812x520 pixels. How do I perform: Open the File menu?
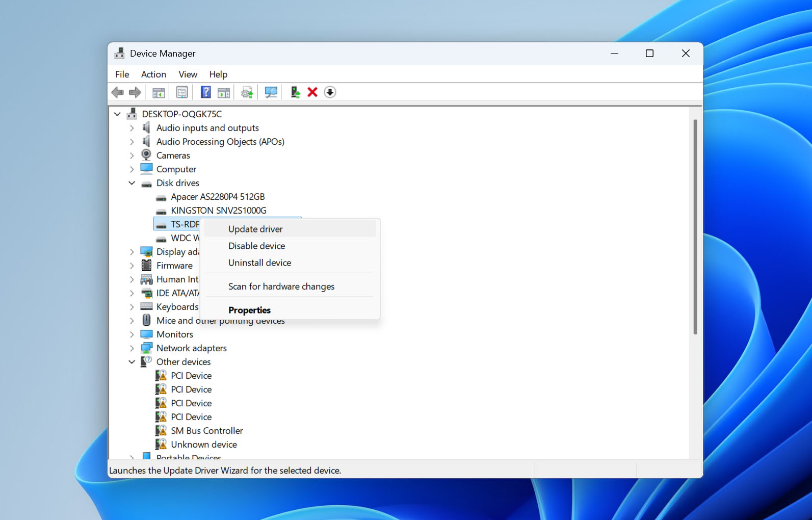tap(122, 74)
